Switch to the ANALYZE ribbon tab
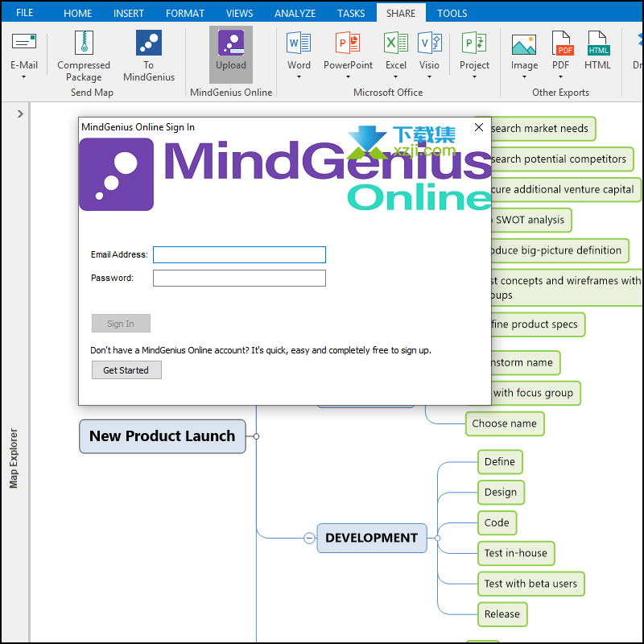The height and width of the screenshot is (644, 644). [295, 13]
